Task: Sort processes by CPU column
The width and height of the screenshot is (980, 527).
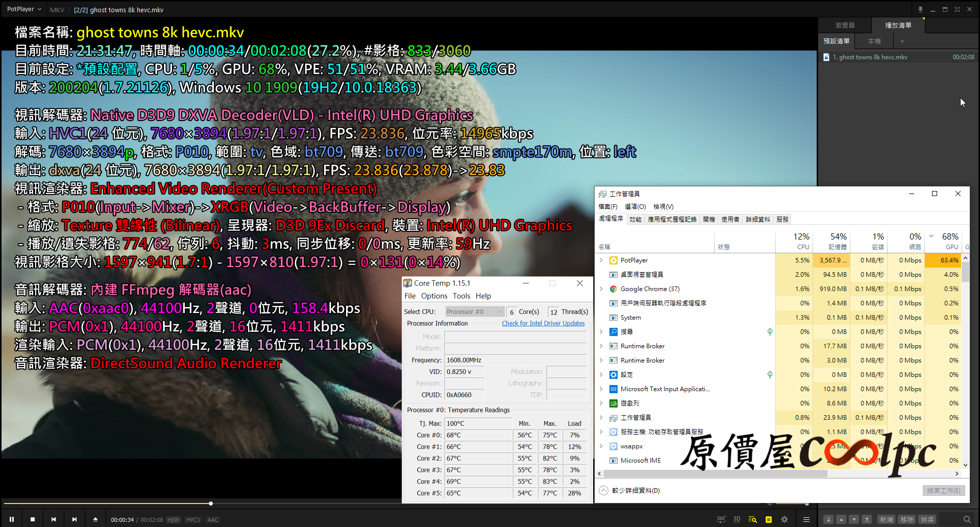Action: [x=794, y=241]
